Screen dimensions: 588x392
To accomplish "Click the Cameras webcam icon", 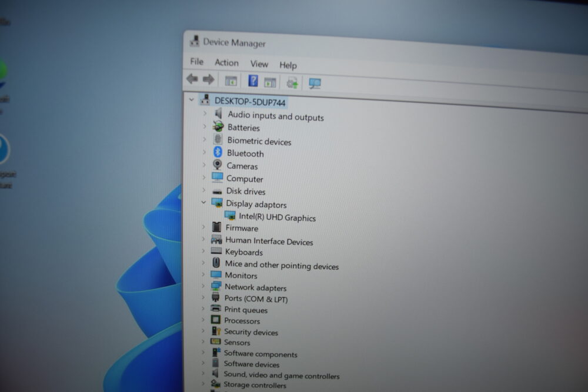I will (x=218, y=165).
